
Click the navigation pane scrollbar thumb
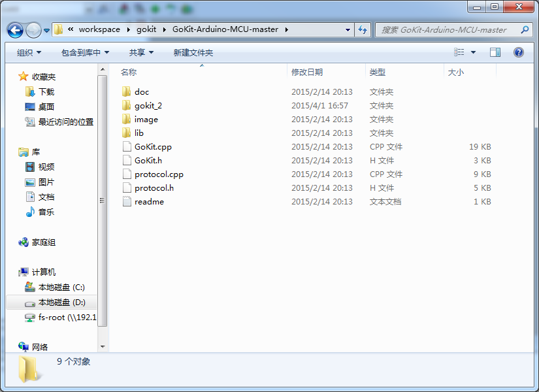click(103, 201)
